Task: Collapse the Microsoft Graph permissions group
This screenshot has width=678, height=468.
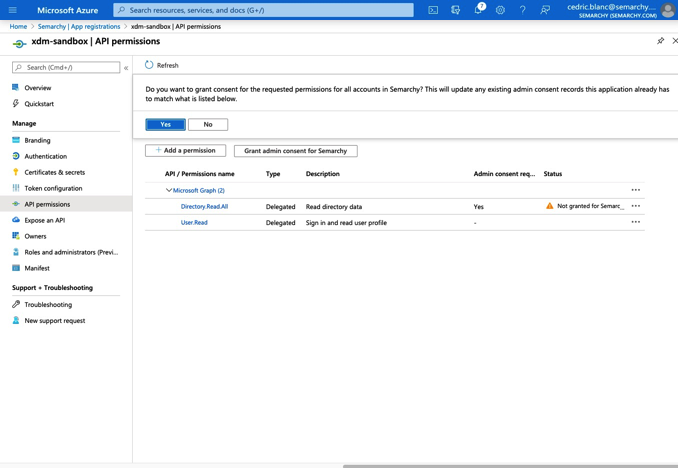Action: [168, 190]
